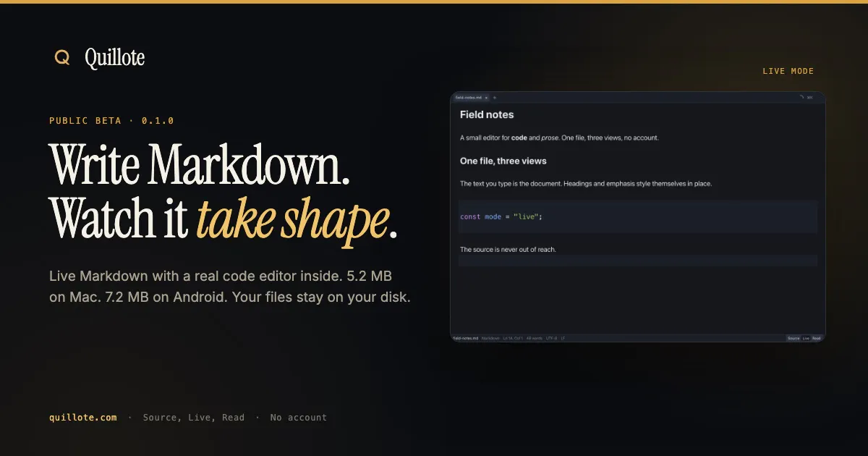Click the LF line ending status entry
The height and width of the screenshot is (456, 868).
tap(563, 338)
